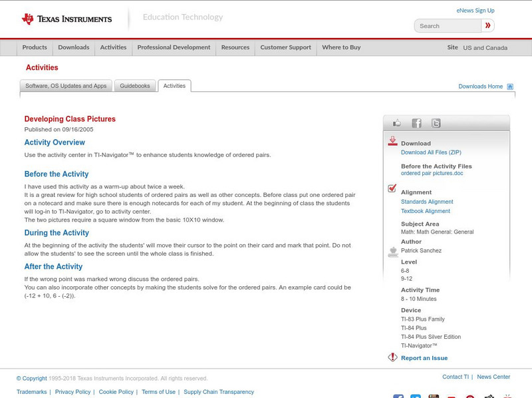
Task: Click inside the Search input field
Action: 446,25
